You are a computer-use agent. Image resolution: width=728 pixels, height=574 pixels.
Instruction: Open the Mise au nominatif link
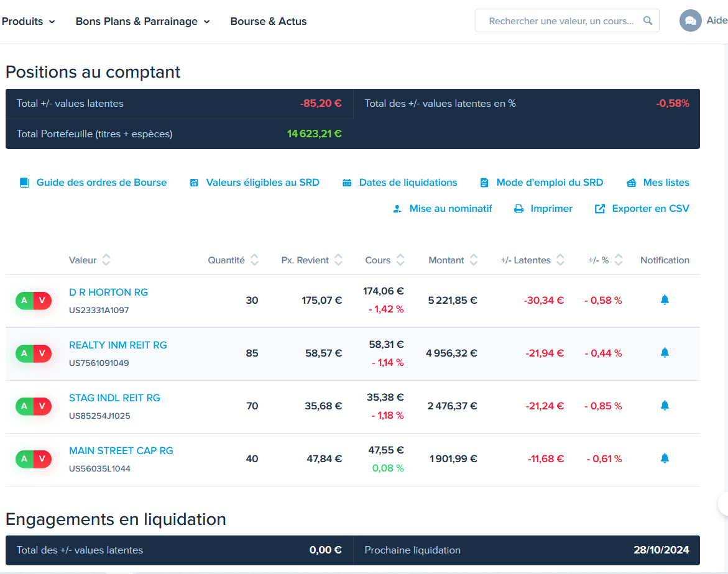point(450,209)
